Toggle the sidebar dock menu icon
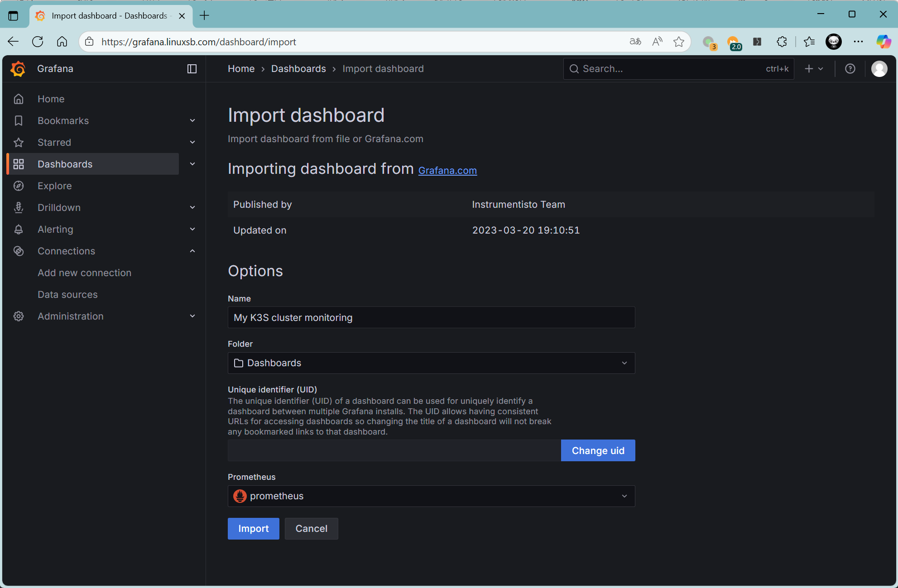This screenshot has height=588, width=898. [192, 69]
